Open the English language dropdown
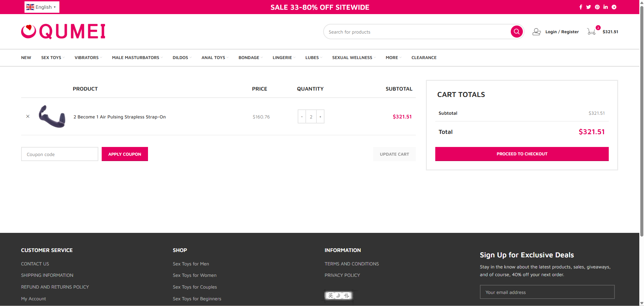The width and height of the screenshot is (644, 306). tap(42, 7)
